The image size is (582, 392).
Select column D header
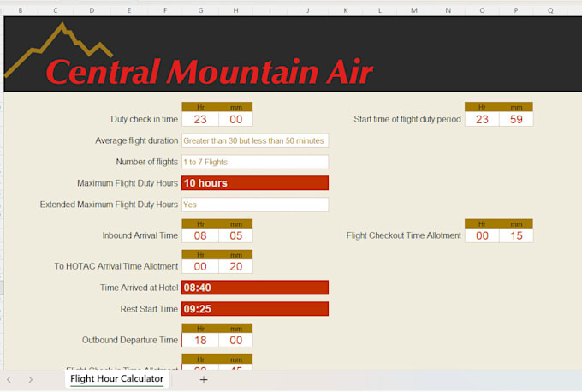(x=92, y=10)
